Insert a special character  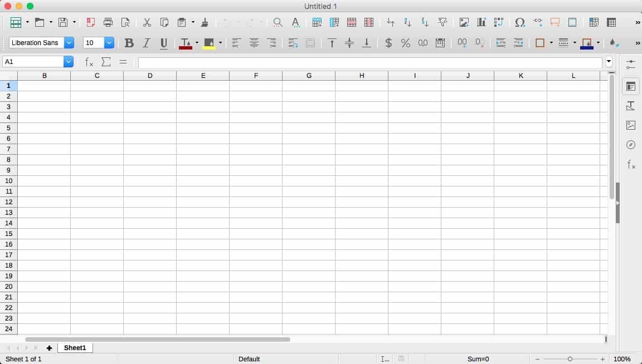click(x=520, y=22)
